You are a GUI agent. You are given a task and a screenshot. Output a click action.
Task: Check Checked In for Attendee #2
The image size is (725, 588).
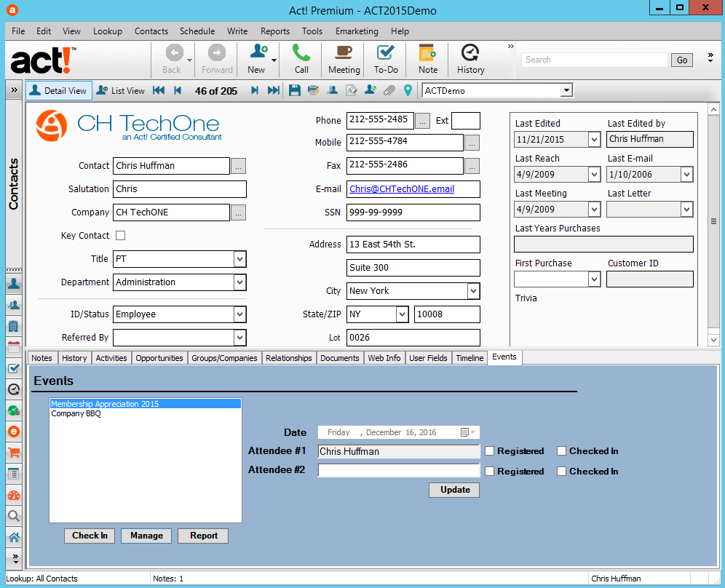coord(561,472)
